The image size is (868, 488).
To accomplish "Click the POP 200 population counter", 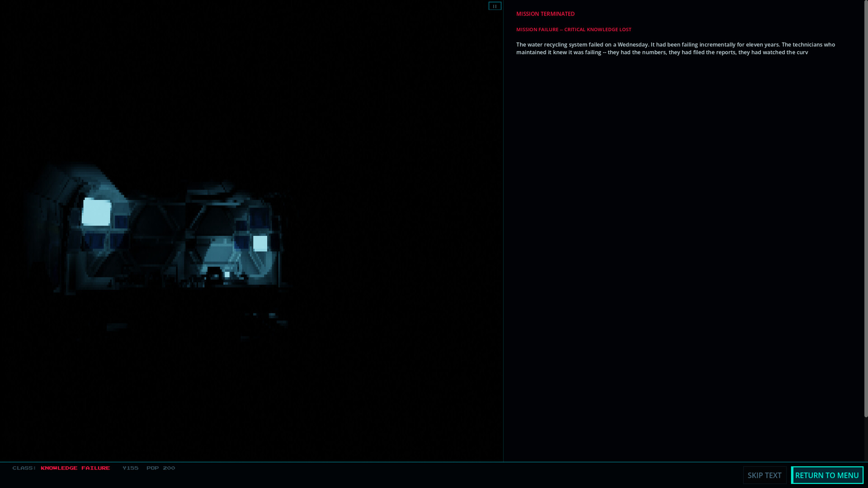I will (x=160, y=468).
